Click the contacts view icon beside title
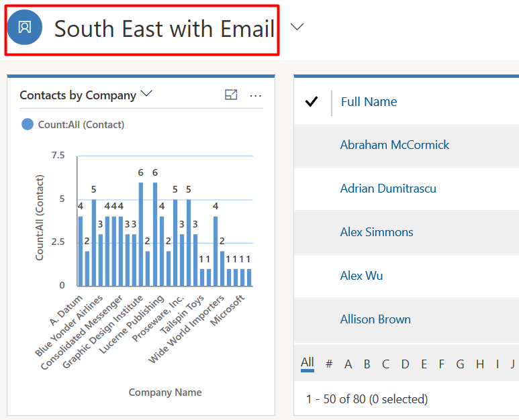The width and height of the screenshot is (519, 420). tap(25, 28)
